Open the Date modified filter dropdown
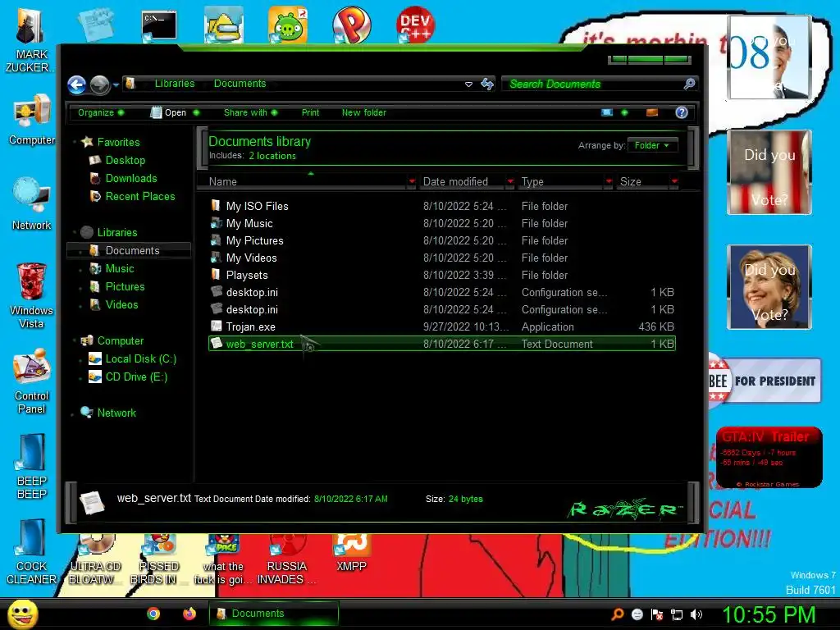Image resolution: width=840 pixels, height=630 pixels. tap(510, 181)
